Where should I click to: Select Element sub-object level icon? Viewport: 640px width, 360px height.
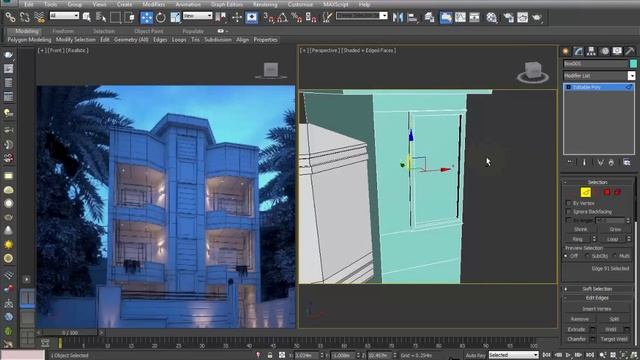pos(618,192)
